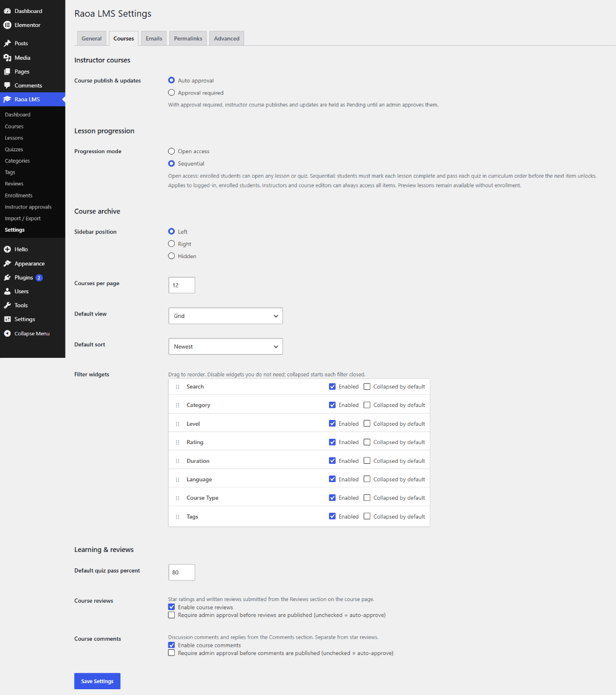Viewport: 616px width, 695px height.
Task: Click the Tools wrench icon
Action: coord(7,305)
